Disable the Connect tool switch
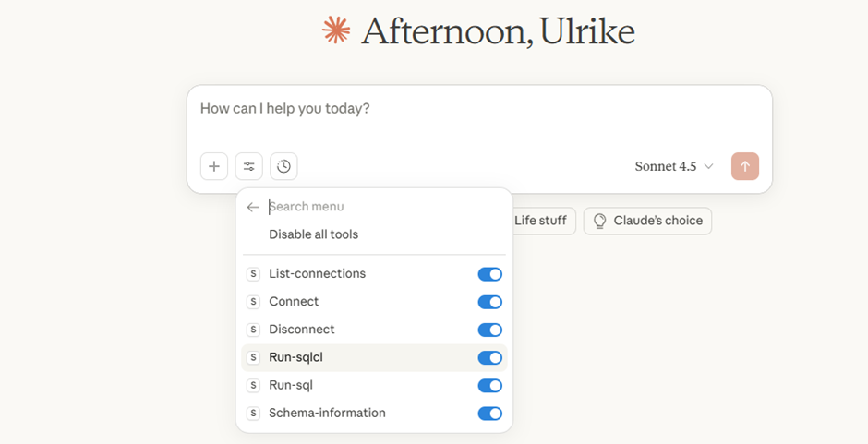The image size is (868, 444). click(x=489, y=302)
